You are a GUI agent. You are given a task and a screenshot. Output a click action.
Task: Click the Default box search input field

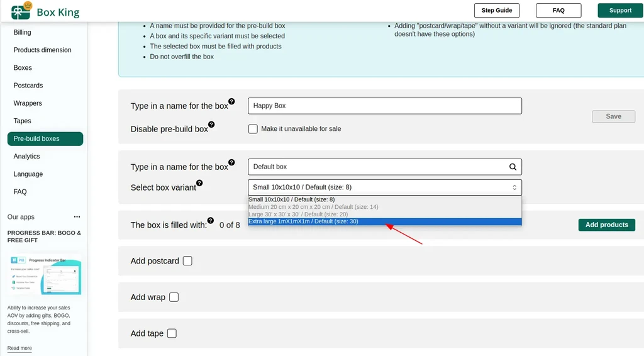coord(385,167)
